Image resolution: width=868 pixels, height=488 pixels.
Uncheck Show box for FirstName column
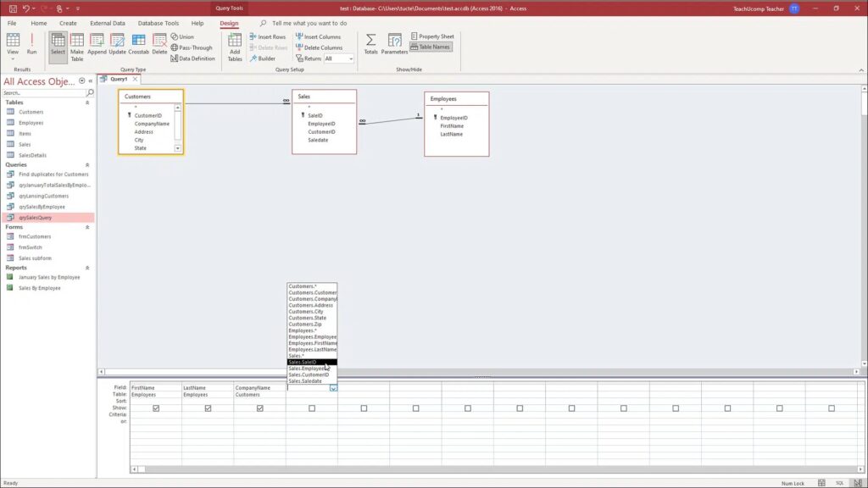156,408
